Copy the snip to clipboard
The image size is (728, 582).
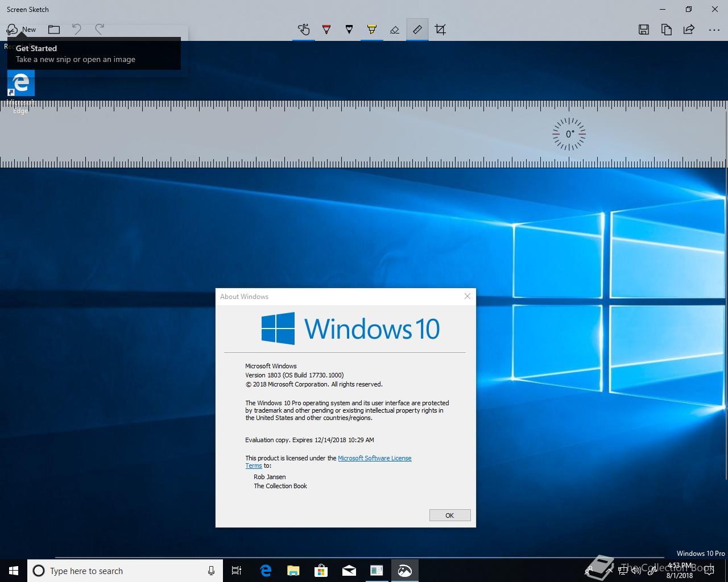point(667,30)
